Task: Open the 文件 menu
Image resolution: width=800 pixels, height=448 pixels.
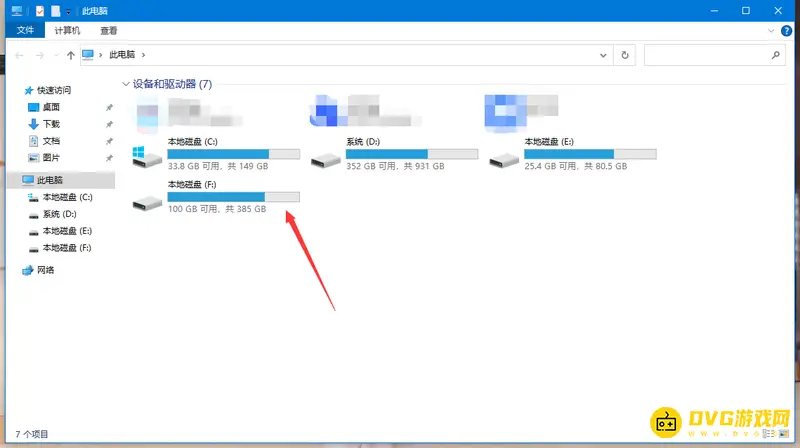Action: pyautogui.click(x=25, y=31)
